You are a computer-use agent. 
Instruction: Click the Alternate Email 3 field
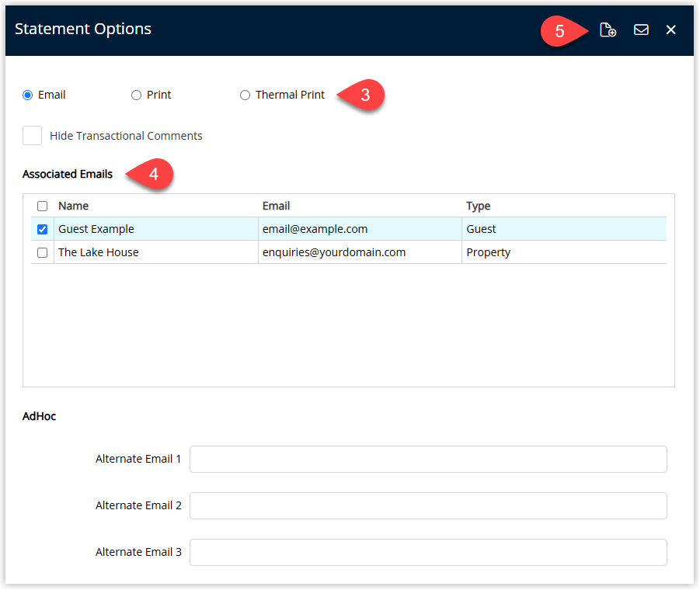(428, 552)
